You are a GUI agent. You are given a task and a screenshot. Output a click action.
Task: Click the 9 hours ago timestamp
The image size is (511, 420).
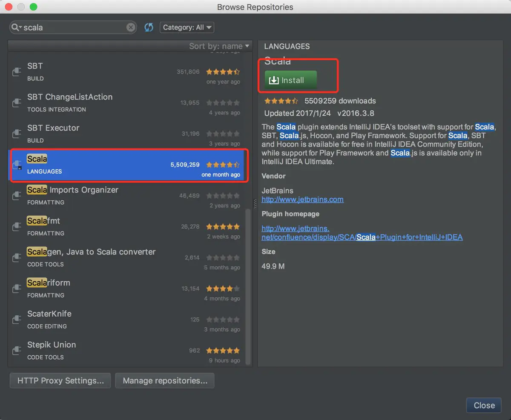pyautogui.click(x=224, y=360)
